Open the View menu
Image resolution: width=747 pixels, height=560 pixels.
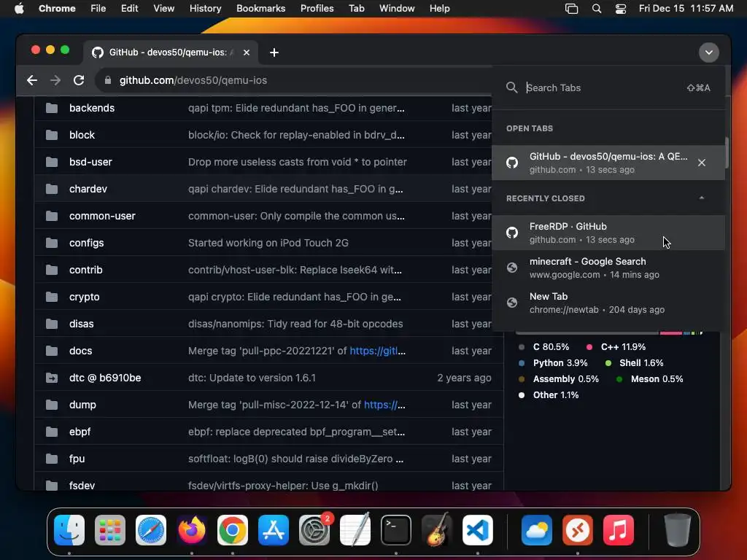pyautogui.click(x=163, y=9)
